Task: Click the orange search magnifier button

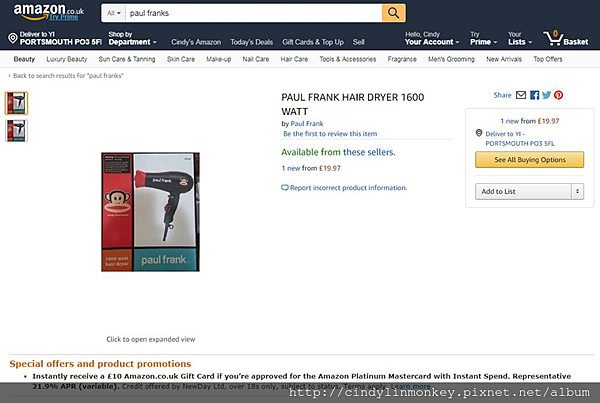Action: (393, 13)
